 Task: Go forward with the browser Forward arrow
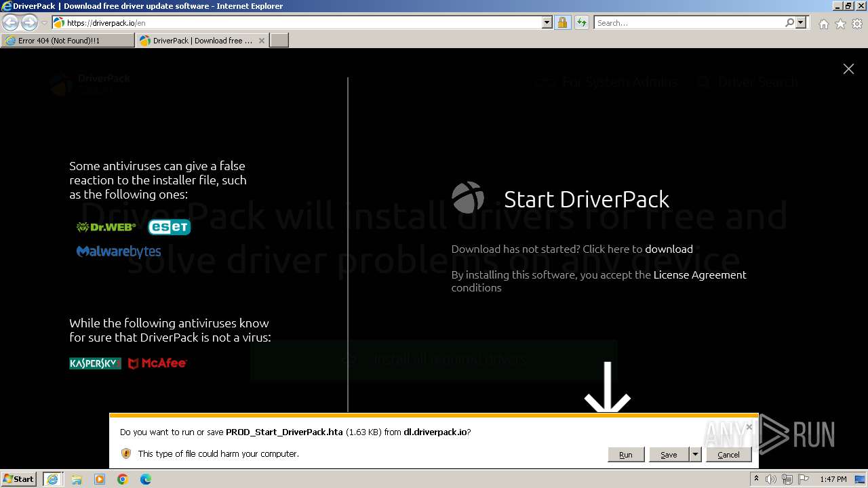[x=29, y=22]
